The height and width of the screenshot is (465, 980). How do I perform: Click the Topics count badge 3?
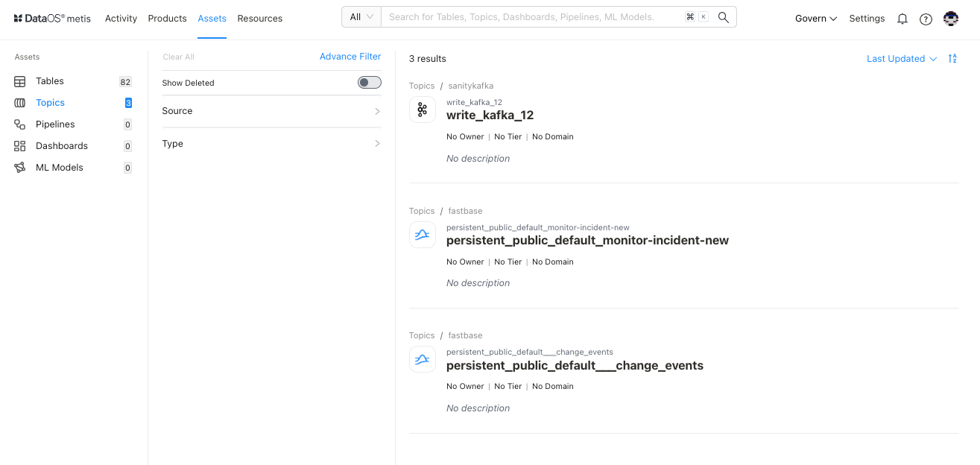click(x=128, y=104)
